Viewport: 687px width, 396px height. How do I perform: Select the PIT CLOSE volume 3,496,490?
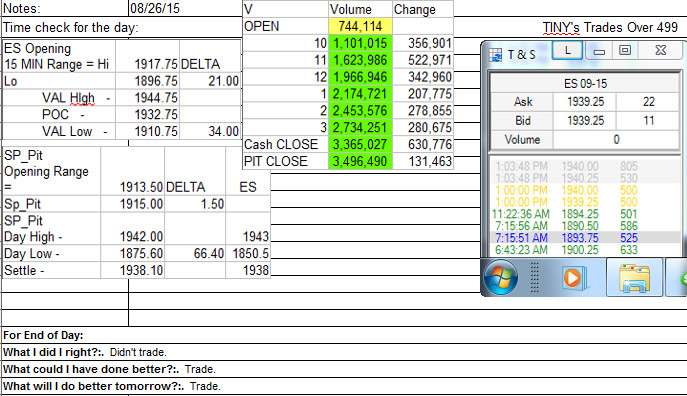point(360,161)
